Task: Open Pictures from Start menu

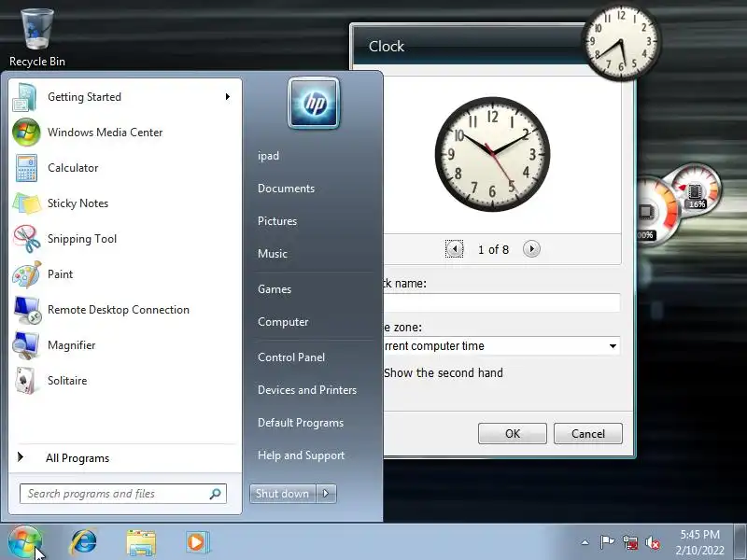Action: (277, 221)
